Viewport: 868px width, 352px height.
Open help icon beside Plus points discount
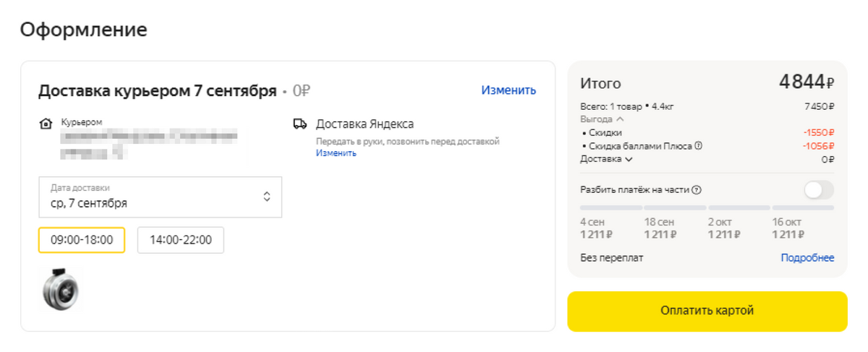point(699,146)
